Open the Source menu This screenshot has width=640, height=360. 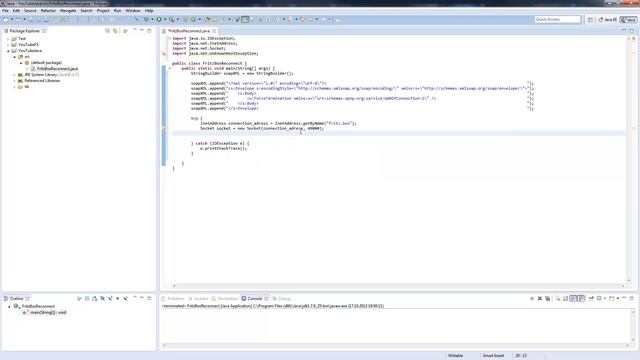point(30,11)
